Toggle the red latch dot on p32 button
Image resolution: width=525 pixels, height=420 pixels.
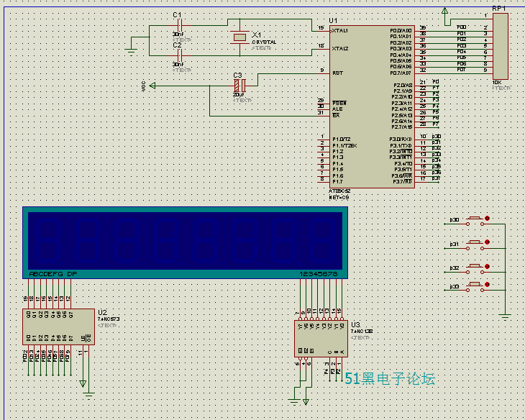(487, 266)
